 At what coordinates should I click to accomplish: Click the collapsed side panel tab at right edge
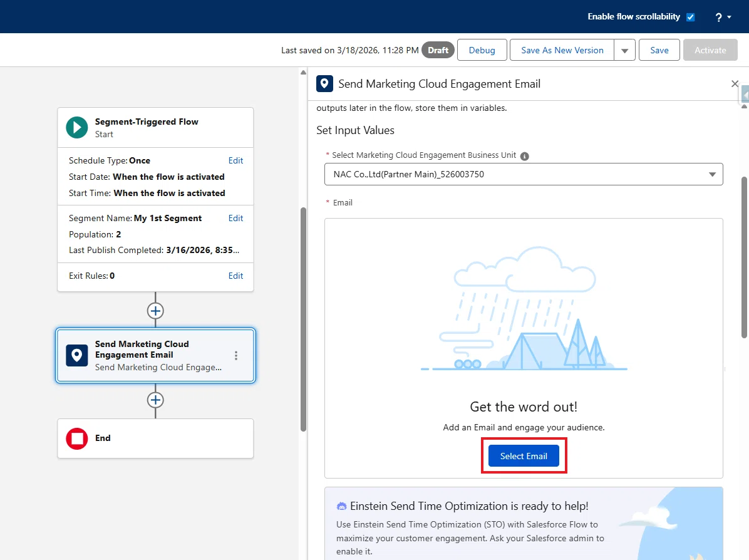(744, 94)
